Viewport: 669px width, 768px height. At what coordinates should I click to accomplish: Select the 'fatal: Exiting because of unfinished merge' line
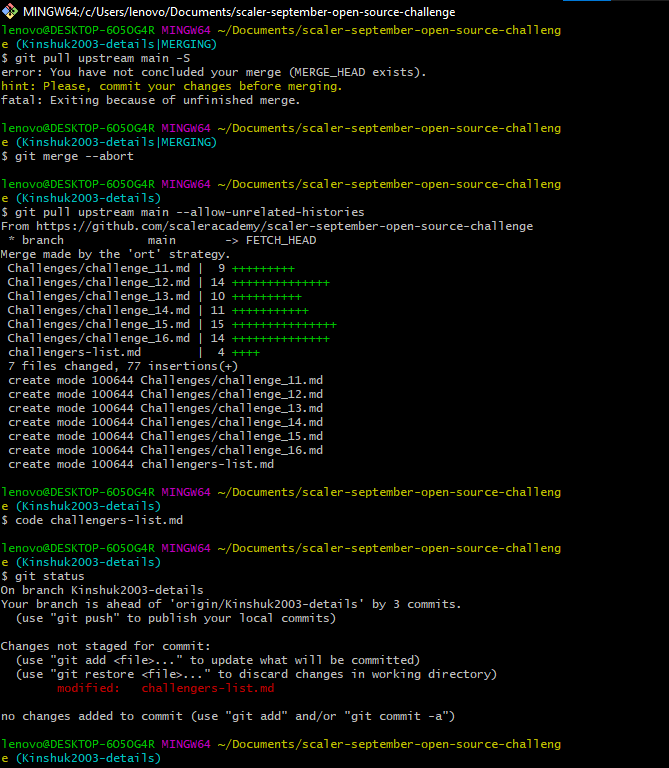(150, 100)
